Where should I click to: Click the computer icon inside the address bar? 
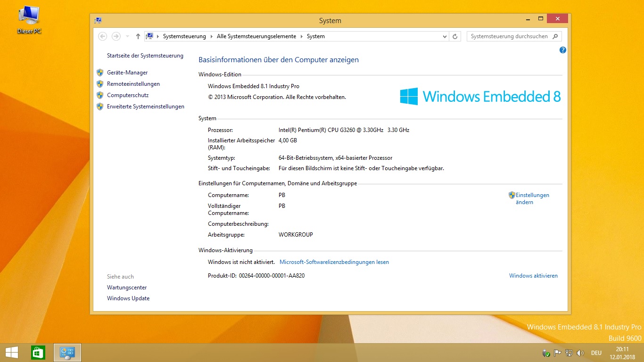pyautogui.click(x=150, y=36)
